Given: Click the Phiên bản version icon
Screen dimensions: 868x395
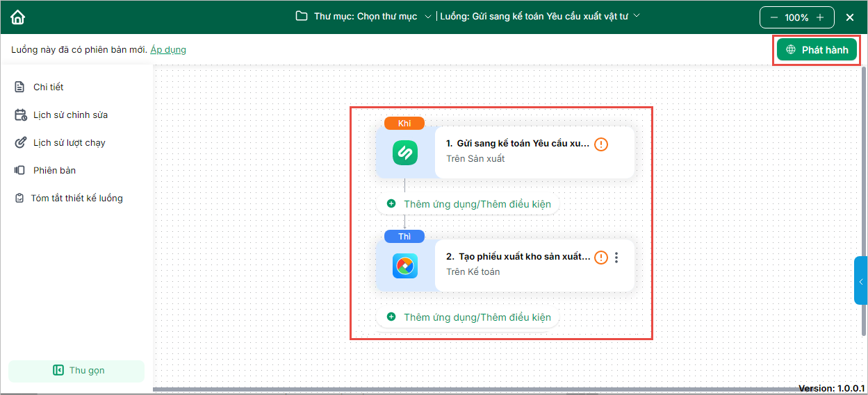Looking at the screenshot, I should pos(19,170).
